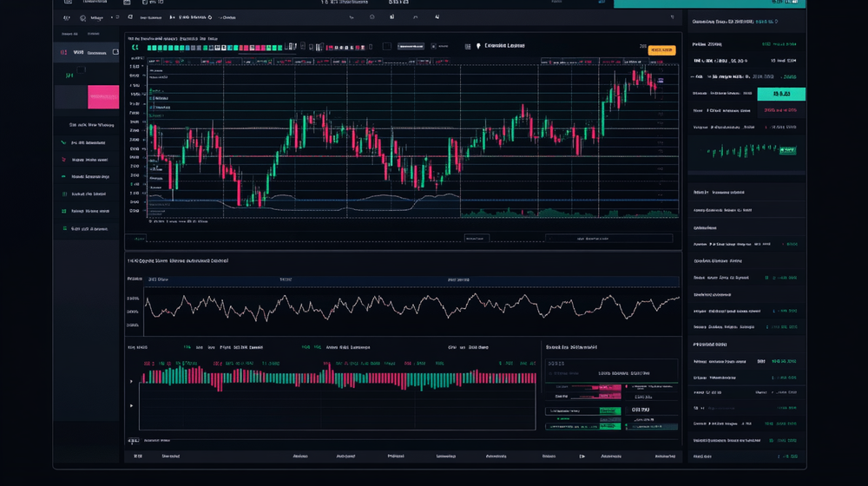Click the play icon in the bottom status bar
The width and height of the screenshot is (868, 486).
(582, 456)
